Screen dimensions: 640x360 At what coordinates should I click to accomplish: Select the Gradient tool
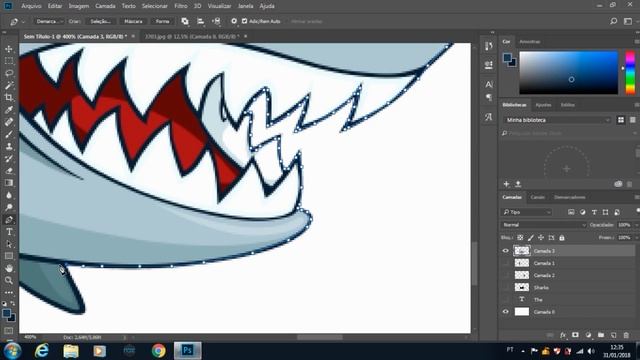pyautogui.click(x=9, y=183)
